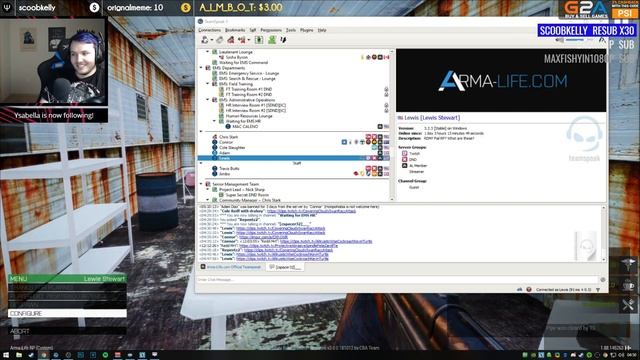Click the chat log vertical scrollbar

tap(603, 233)
